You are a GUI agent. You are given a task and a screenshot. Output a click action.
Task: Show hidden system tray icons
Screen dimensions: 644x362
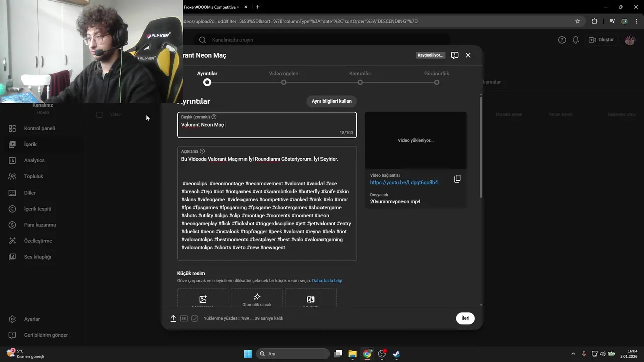click(573, 354)
